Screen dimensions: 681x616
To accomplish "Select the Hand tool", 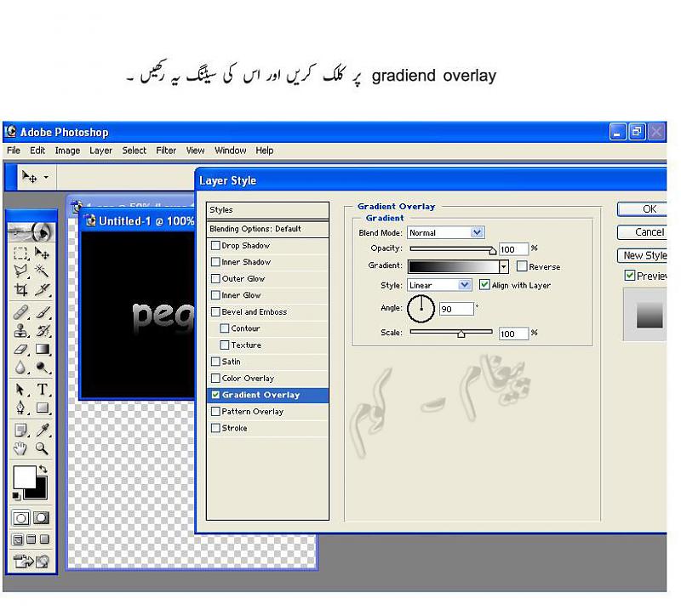I will click(20, 448).
